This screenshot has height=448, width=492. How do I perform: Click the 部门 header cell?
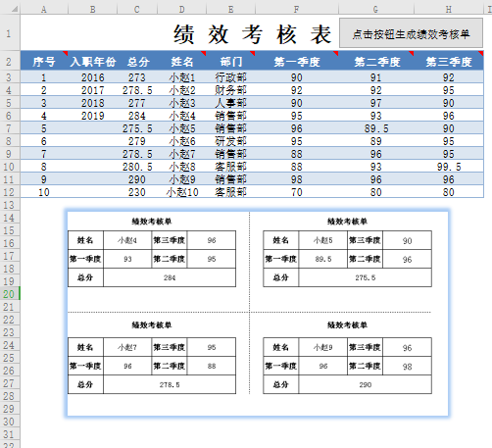(231, 62)
